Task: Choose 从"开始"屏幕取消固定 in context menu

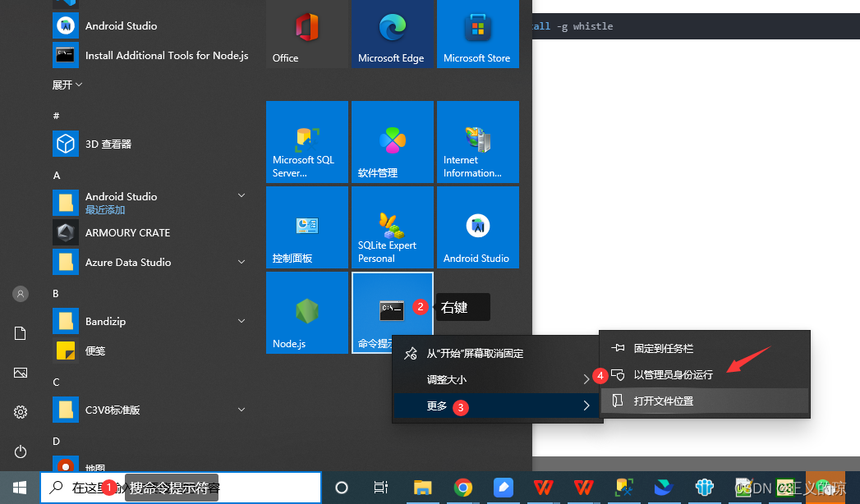Action: coord(498,353)
